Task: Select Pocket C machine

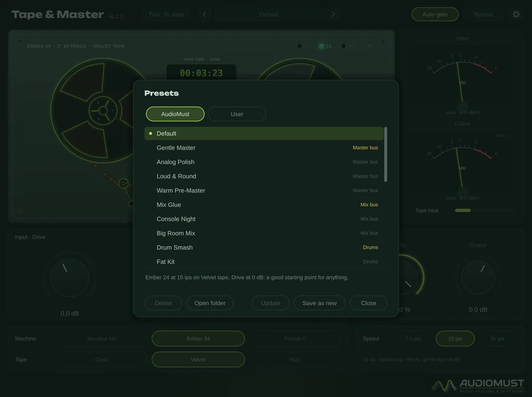Action: [295, 339]
